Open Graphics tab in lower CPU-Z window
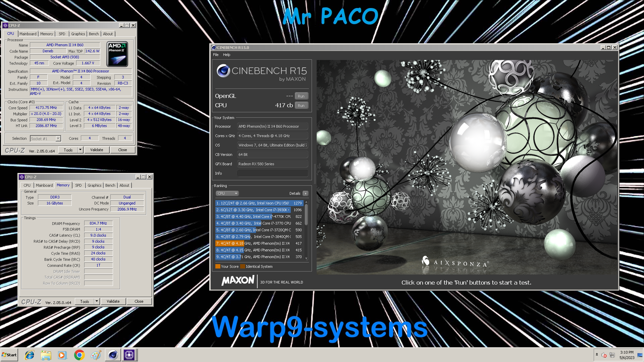This screenshot has height=362, width=644. tap(95, 185)
